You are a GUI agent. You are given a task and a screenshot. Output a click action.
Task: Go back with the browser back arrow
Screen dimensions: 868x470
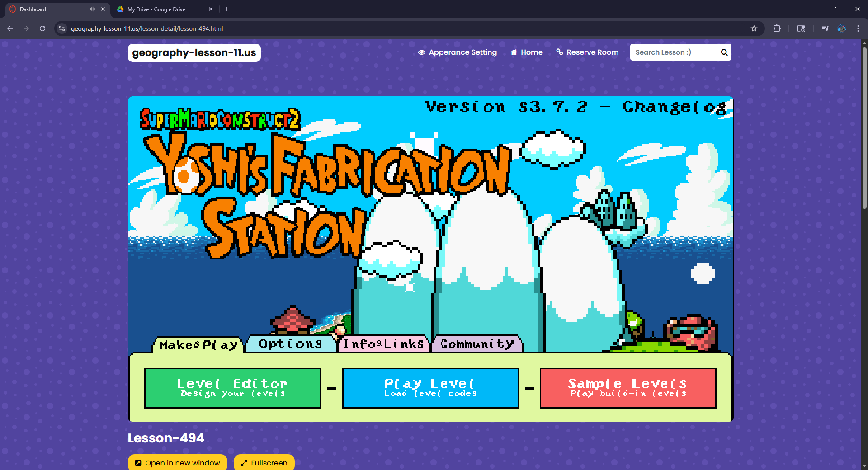point(10,28)
